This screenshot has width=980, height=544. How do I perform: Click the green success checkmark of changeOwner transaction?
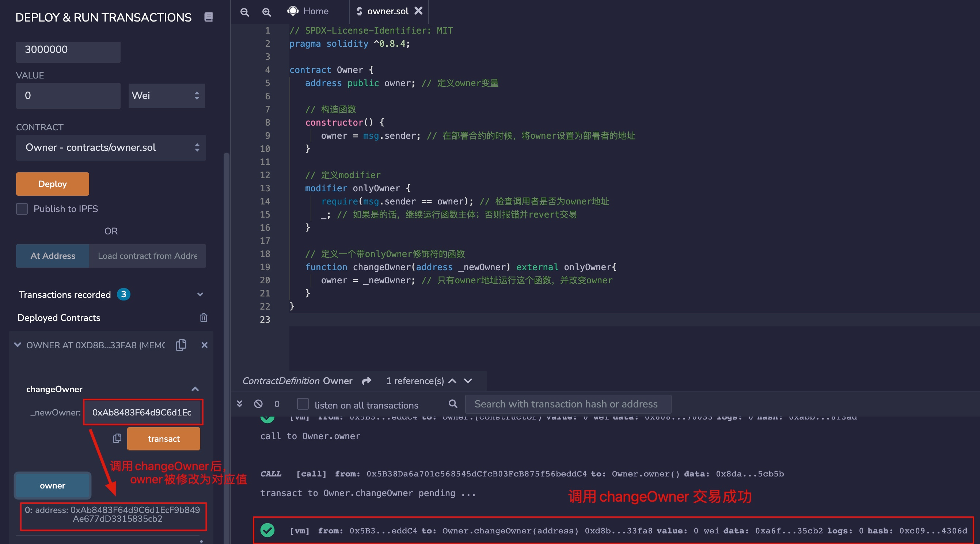click(267, 530)
